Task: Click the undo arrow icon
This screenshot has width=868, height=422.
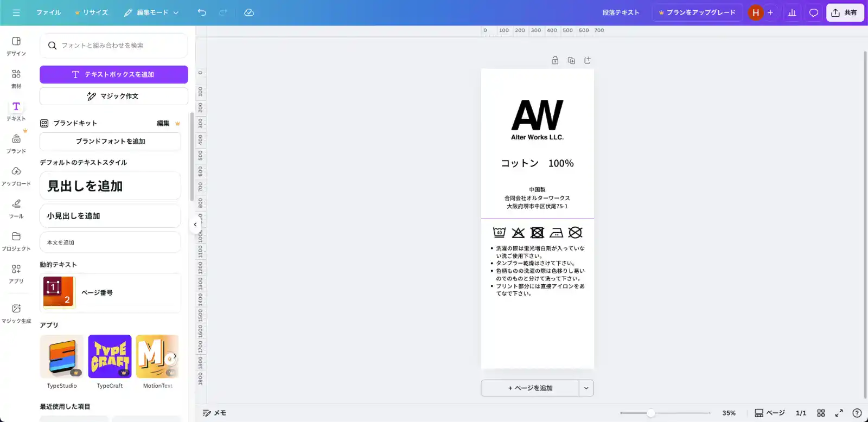Action: [202, 12]
